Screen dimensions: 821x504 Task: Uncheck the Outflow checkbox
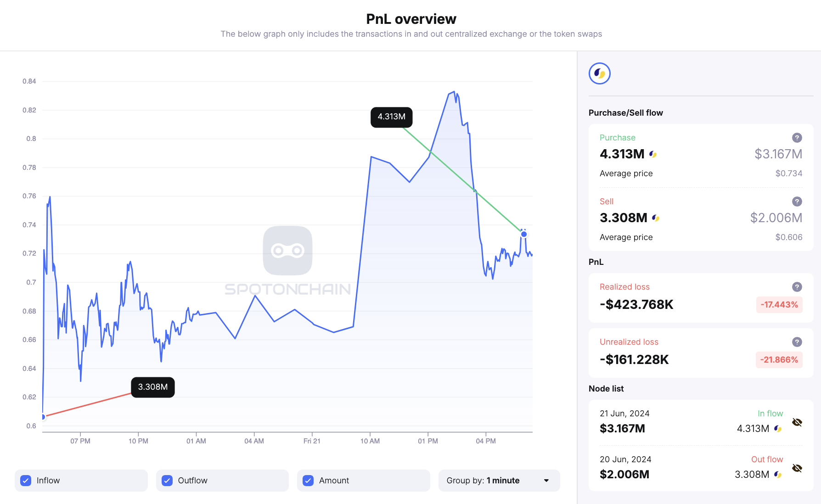(167, 481)
